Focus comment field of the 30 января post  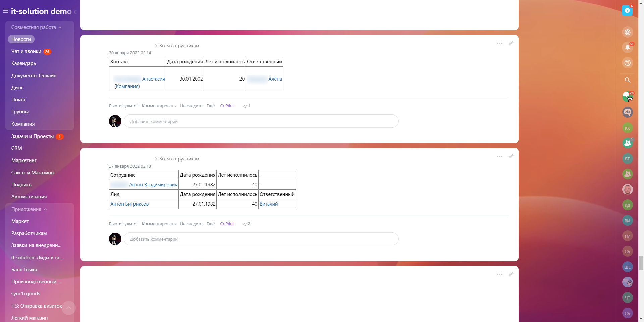click(x=261, y=121)
